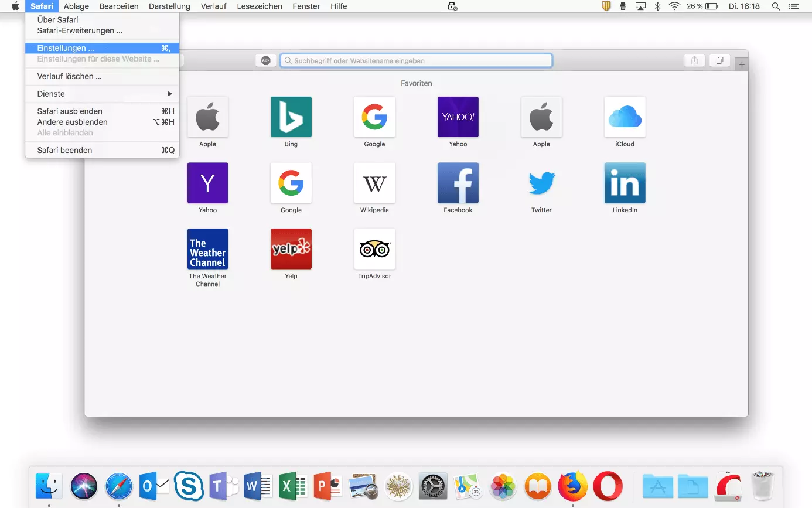The image size is (812, 508).
Task: Launch PowerPoint from the Dock
Action: [327, 486]
